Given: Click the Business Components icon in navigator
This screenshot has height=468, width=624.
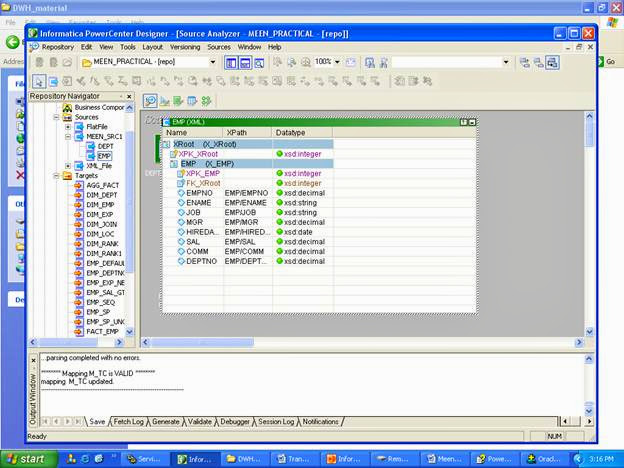Looking at the screenshot, I should 68,107.
